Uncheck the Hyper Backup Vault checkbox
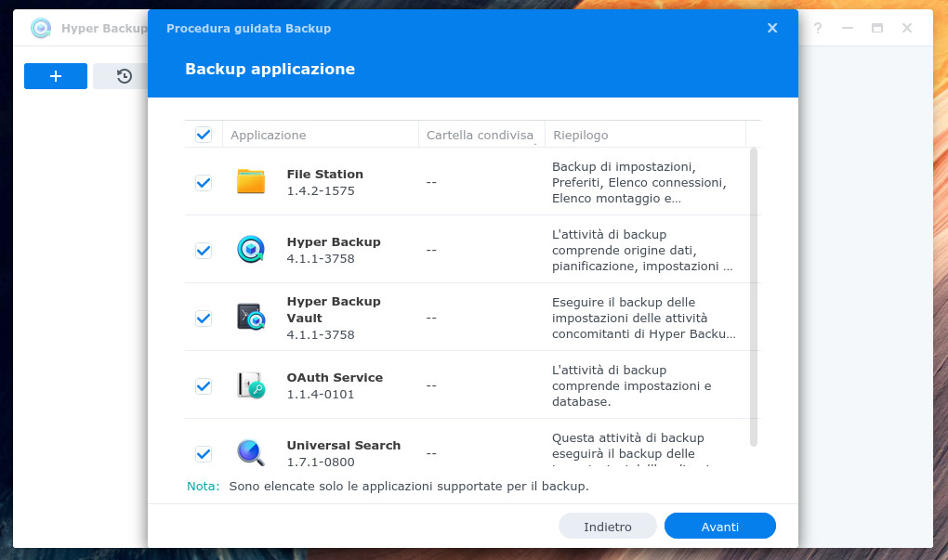 tap(204, 318)
